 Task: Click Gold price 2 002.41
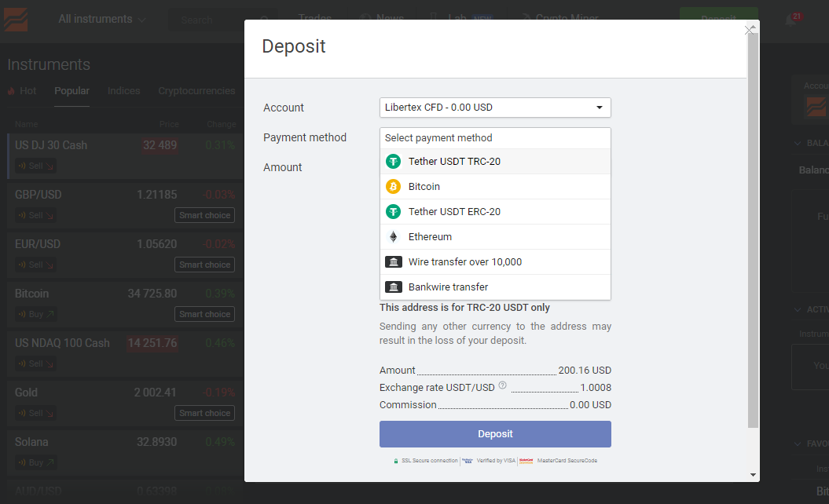tap(155, 393)
